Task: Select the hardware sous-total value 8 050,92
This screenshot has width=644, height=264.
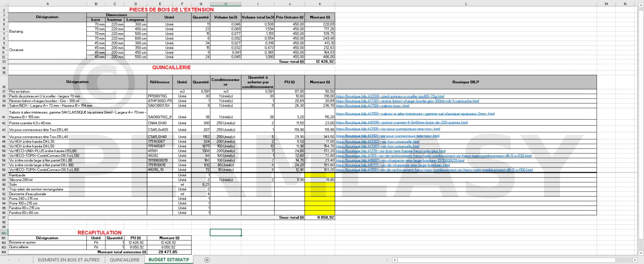Action: tap(320, 218)
